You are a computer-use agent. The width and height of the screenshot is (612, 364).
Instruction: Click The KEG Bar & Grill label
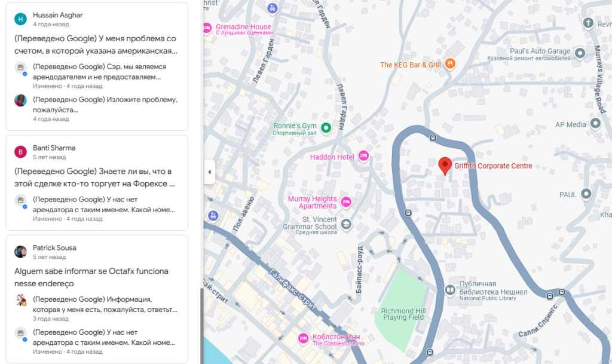click(411, 65)
